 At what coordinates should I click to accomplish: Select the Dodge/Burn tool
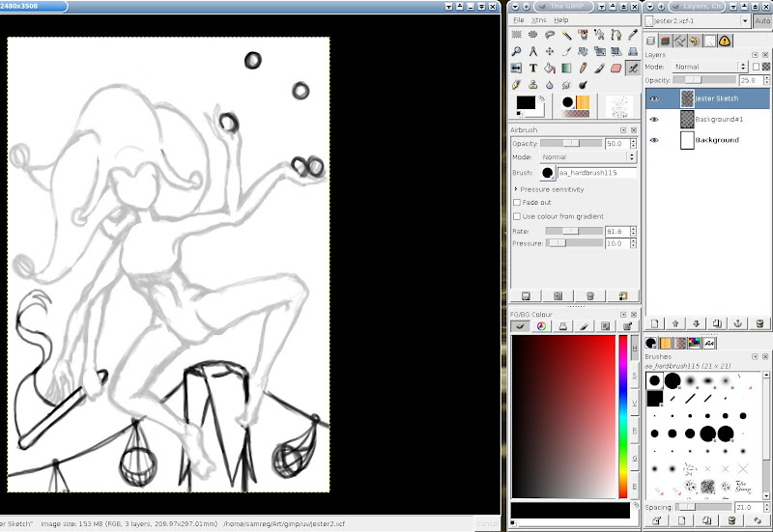(584, 85)
